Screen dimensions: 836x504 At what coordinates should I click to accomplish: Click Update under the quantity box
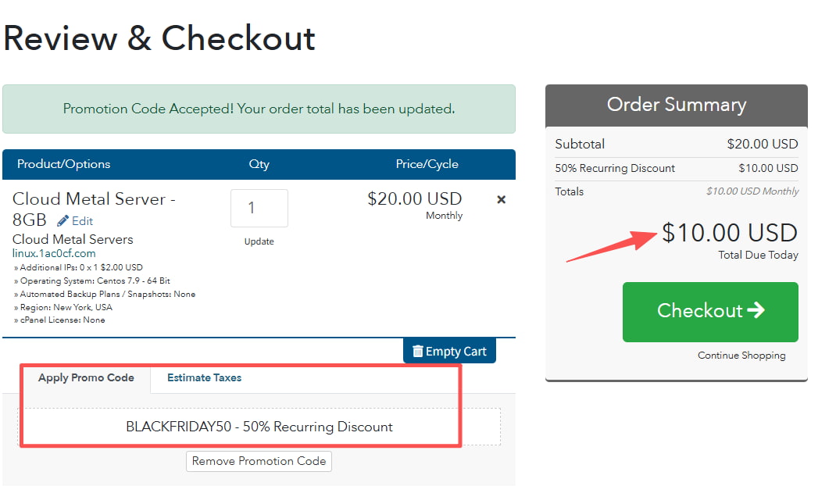(259, 241)
